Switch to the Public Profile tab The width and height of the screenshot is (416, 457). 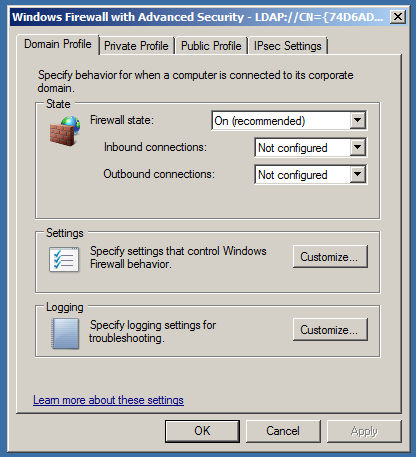(x=211, y=46)
